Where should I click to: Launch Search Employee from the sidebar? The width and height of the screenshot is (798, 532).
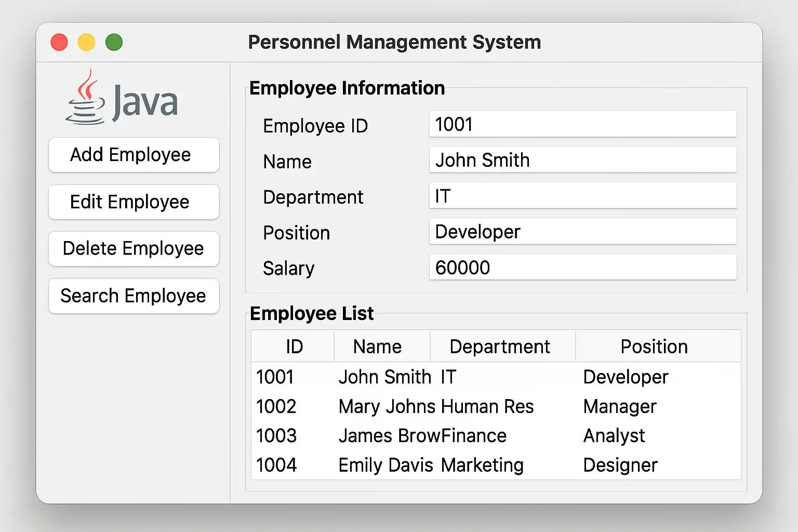click(x=134, y=296)
